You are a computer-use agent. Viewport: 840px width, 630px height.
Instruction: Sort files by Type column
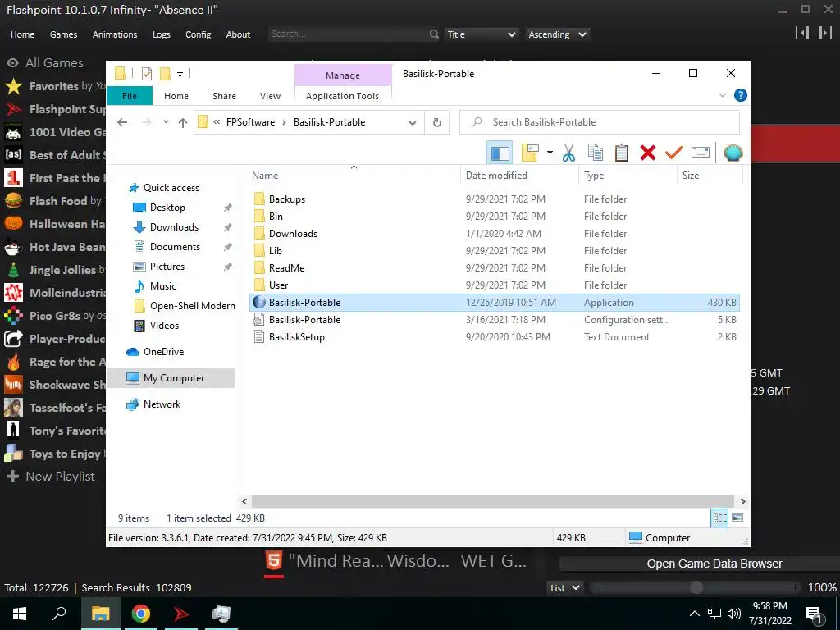point(628,176)
